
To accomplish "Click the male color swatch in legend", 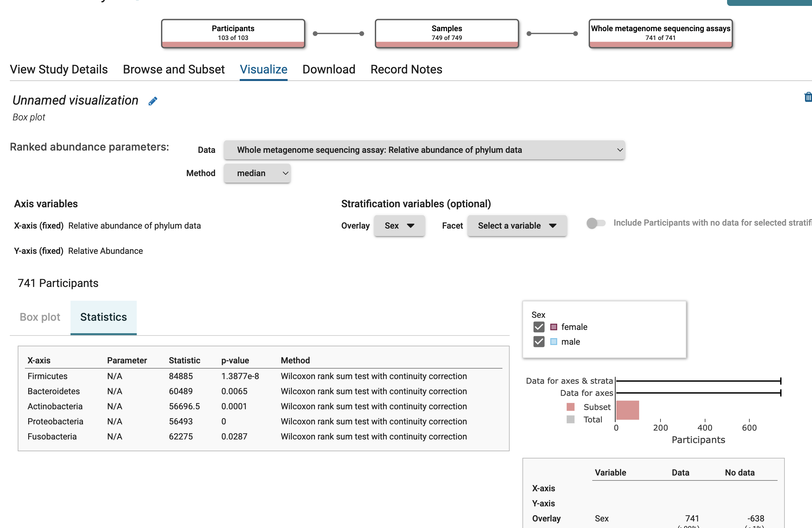I will pos(553,342).
